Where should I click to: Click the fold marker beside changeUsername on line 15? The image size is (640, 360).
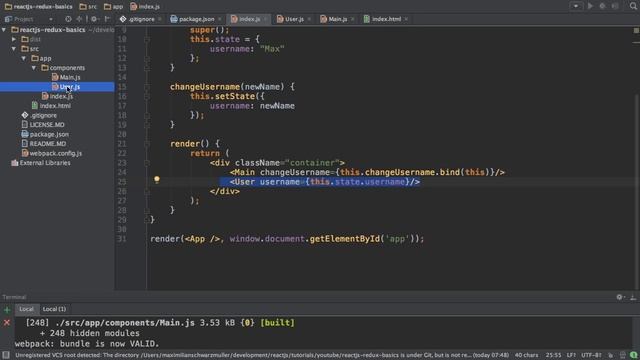pyautogui.click(x=147, y=87)
